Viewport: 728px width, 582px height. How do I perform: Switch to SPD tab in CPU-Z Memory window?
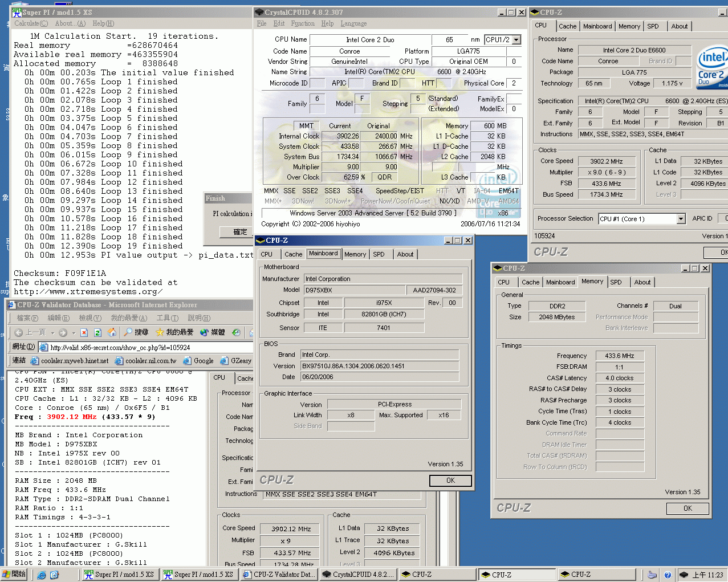pos(616,282)
